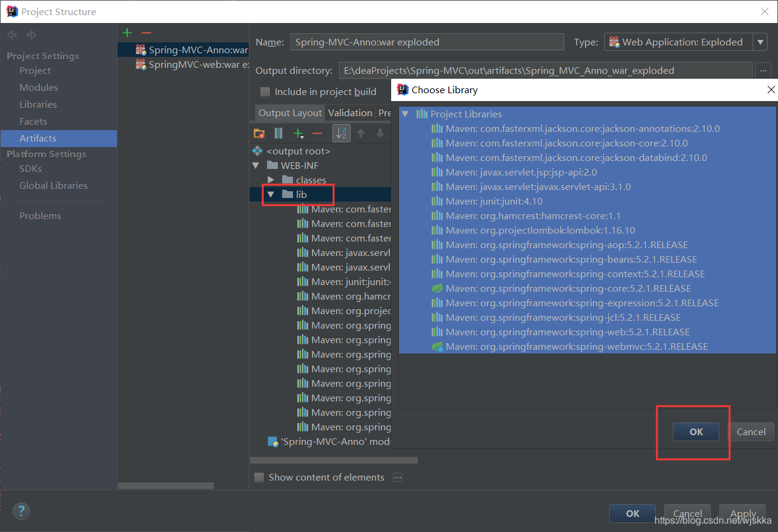Expand the classes folder node
The height and width of the screenshot is (532, 778).
point(271,180)
